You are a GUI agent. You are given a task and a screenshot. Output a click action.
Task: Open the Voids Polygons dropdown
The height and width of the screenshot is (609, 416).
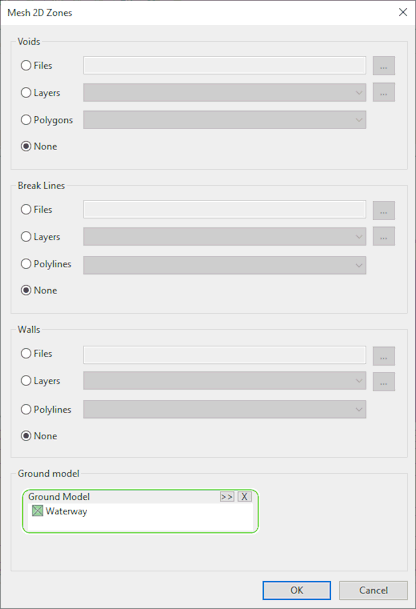pos(225,120)
